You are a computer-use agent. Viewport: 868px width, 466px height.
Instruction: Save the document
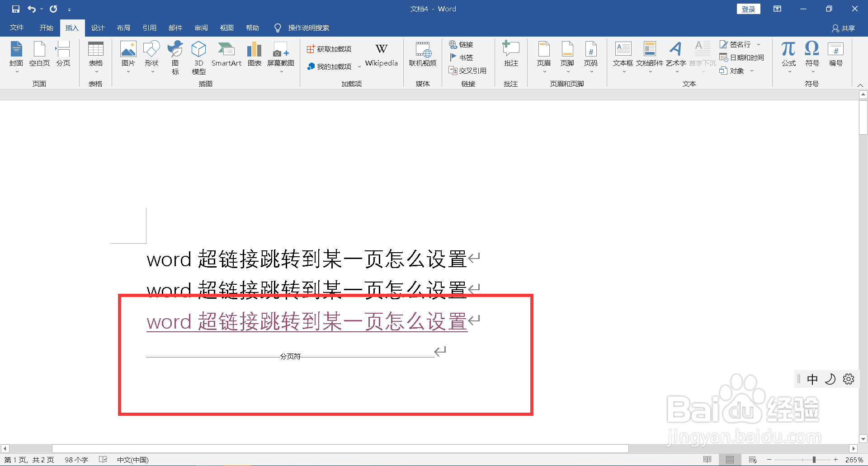[16, 9]
